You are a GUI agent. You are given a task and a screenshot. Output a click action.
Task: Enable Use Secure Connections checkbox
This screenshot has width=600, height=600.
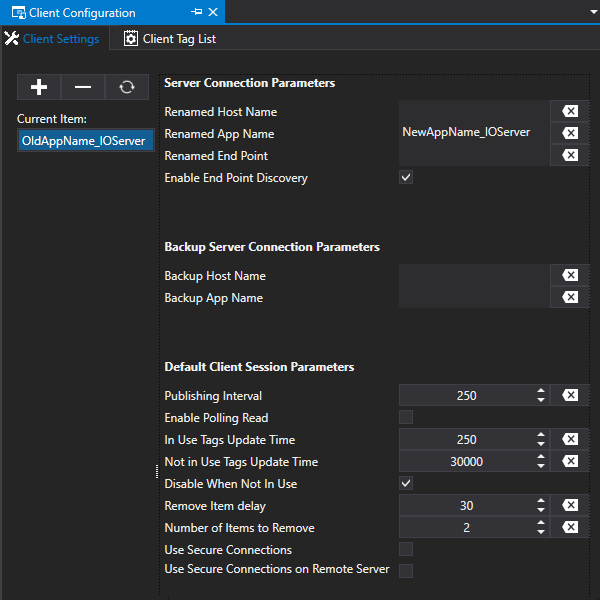coord(406,549)
